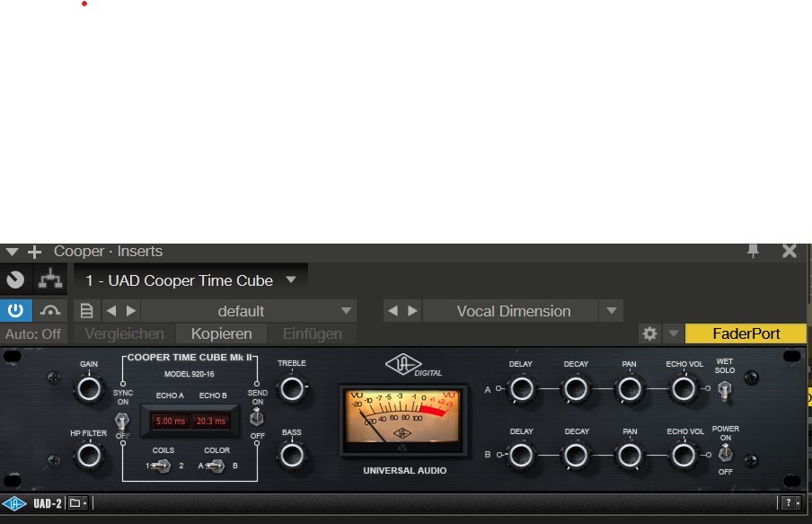Click the channel A ECHO VOL knob
The image size is (812, 524).
click(x=684, y=389)
